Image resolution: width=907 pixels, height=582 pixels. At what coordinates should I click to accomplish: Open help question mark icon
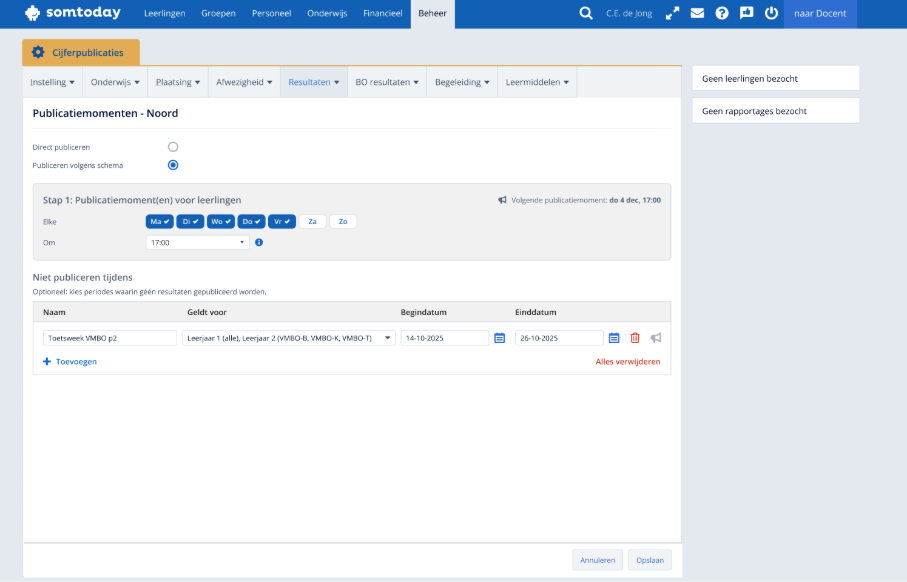tap(722, 13)
